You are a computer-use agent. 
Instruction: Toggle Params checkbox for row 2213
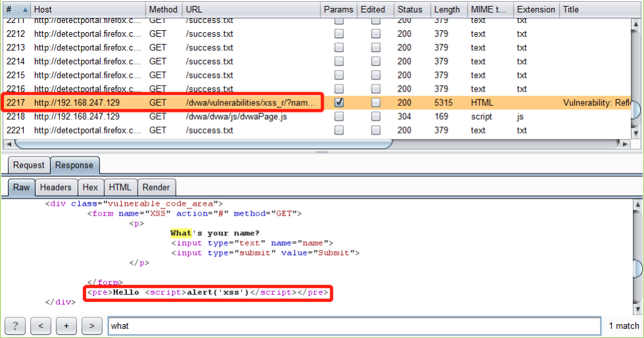pyautogui.click(x=339, y=47)
